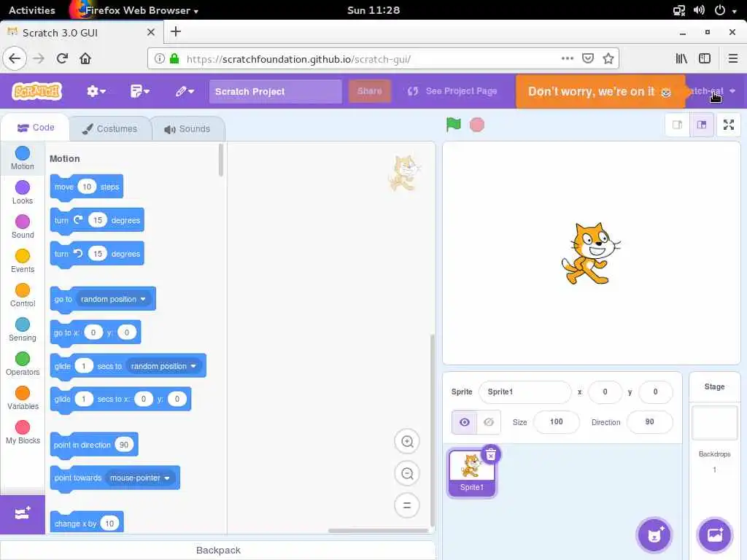Open the Edit pencil dropdown menu
Image resolution: width=747 pixels, height=560 pixels.
point(185,91)
